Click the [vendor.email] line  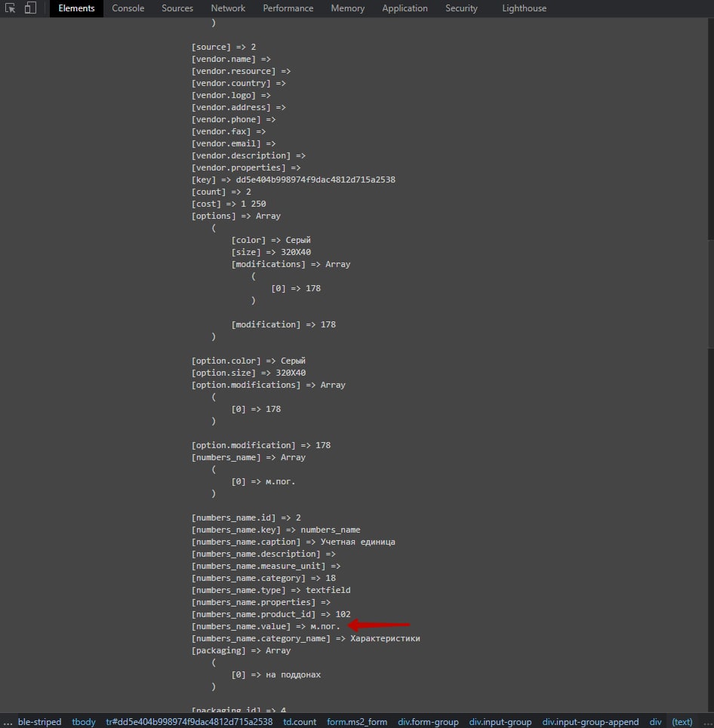coord(233,143)
